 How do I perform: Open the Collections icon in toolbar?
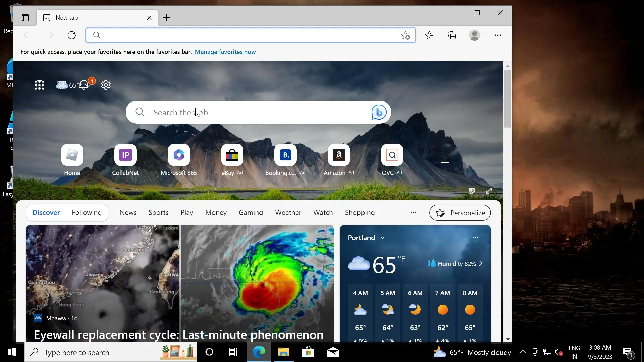pyautogui.click(x=452, y=35)
